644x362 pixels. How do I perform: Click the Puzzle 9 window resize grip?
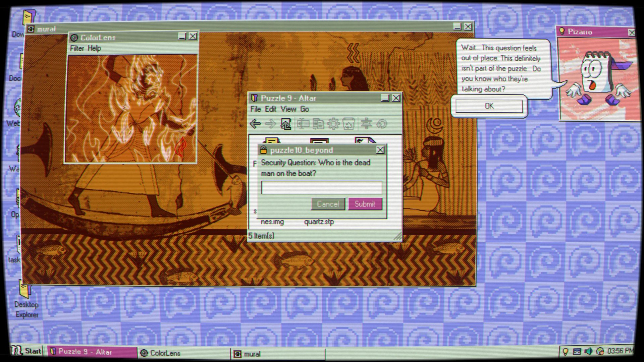[397, 236]
